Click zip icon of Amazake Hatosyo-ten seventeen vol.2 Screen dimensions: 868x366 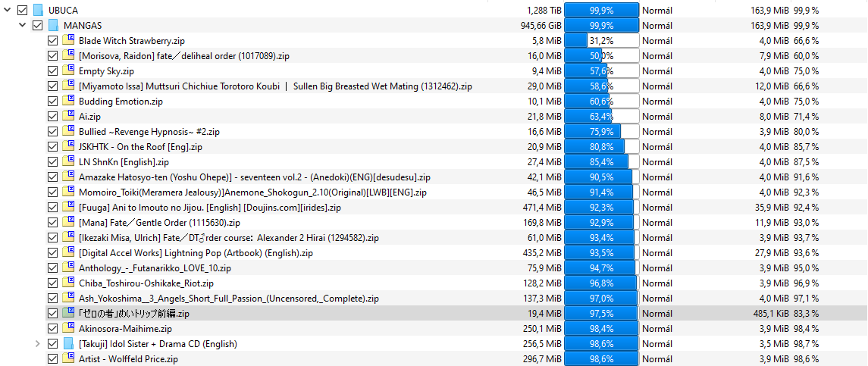(68, 177)
